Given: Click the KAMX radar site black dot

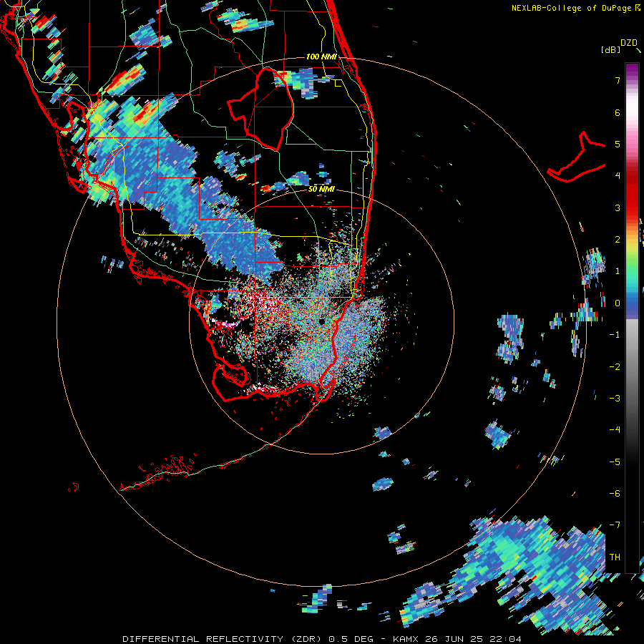Looking at the screenshot, I should click(321, 321).
